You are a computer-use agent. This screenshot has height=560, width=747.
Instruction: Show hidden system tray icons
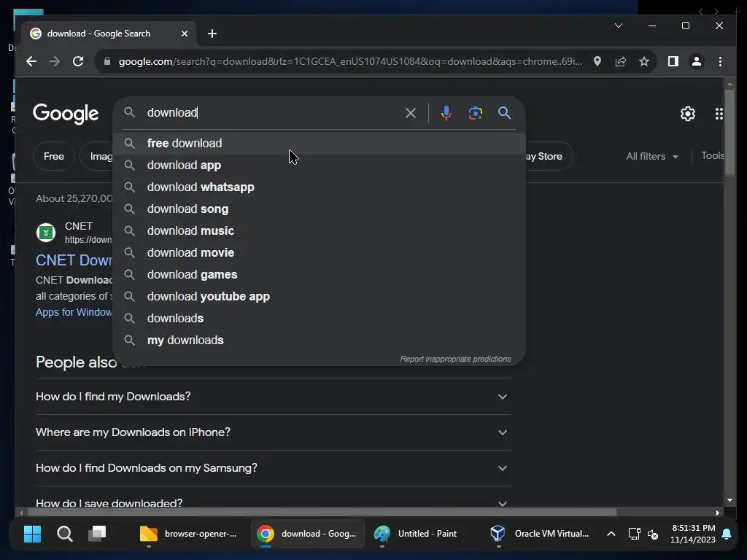click(611, 534)
